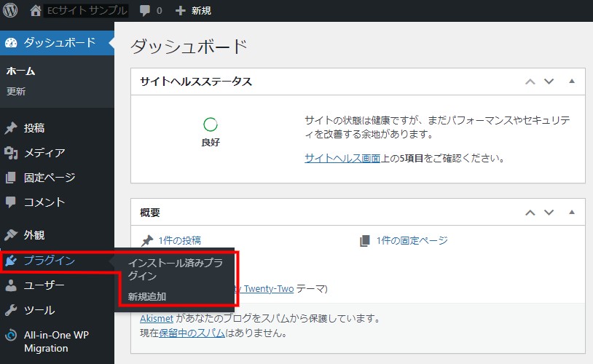Move the サイトヘルスステータス panel down
593x364 pixels.
pyautogui.click(x=549, y=82)
